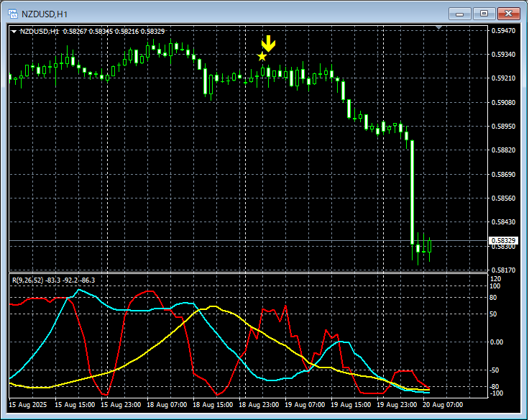Click the 0.59340 price scale label
The width and height of the screenshot is (529, 420).
pos(503,55)
